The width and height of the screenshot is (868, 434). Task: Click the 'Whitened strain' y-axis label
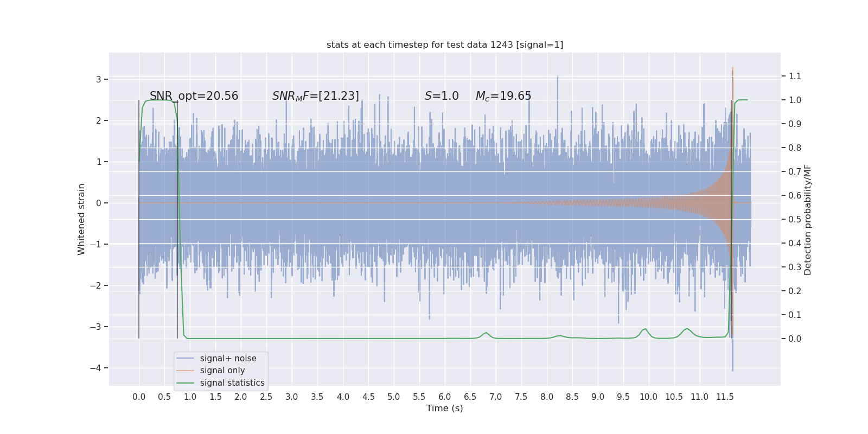pyautogui.click(x=81, y=219)
